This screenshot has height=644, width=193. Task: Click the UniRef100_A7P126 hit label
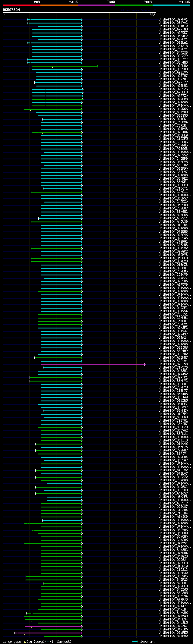[173, 89]
